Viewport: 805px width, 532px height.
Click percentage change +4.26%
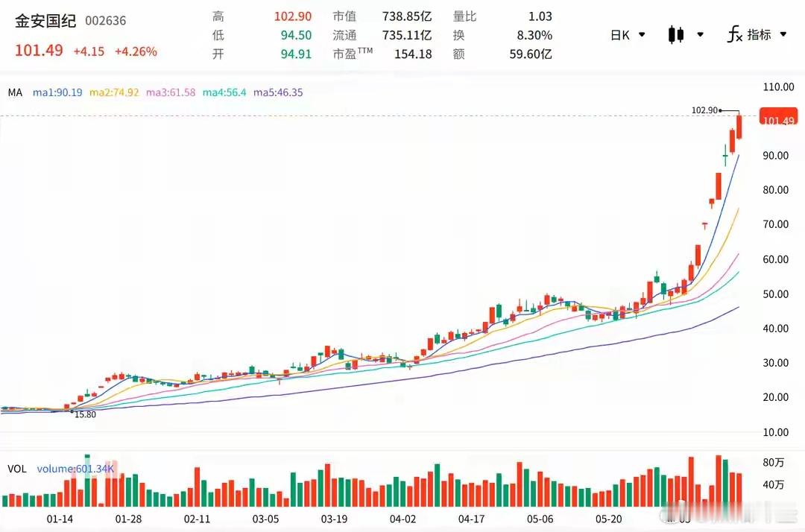136,51
